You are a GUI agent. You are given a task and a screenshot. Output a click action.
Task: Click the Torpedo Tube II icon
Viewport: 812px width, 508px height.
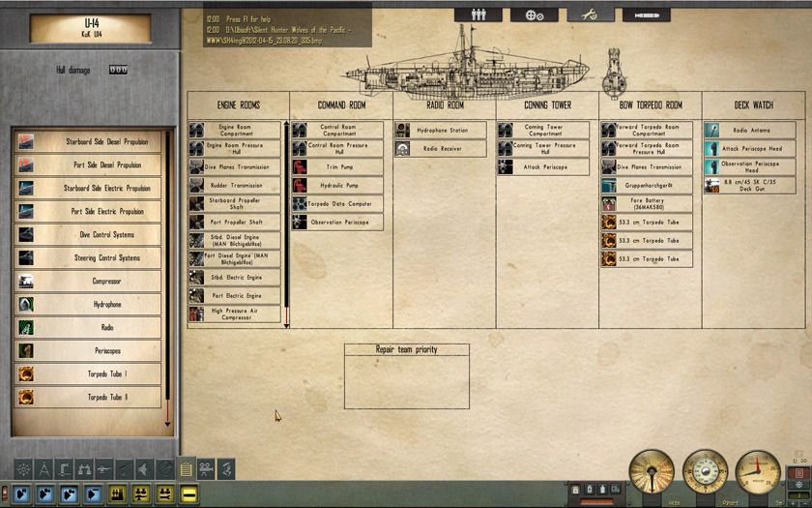[x=26, y=397]
